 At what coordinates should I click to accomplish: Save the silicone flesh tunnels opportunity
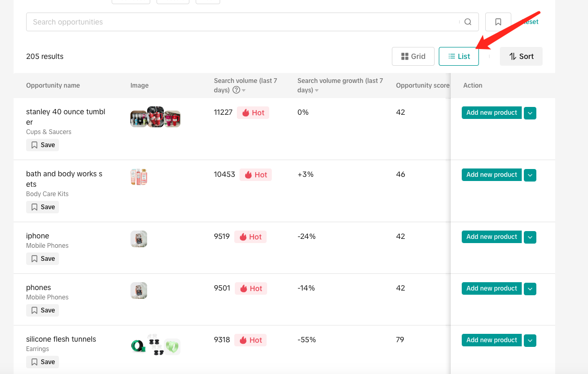(43, 362)
